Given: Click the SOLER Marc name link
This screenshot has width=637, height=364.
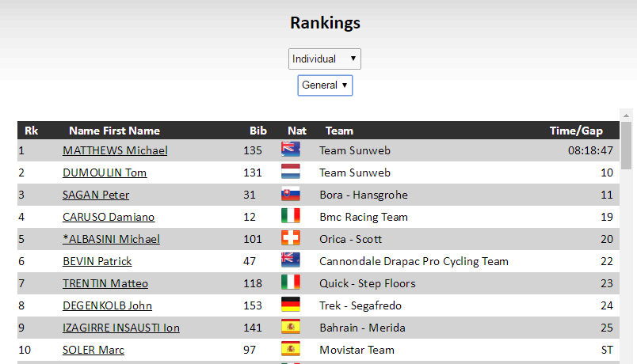Looking at the screenshot, I should click(x=93, y=350).
